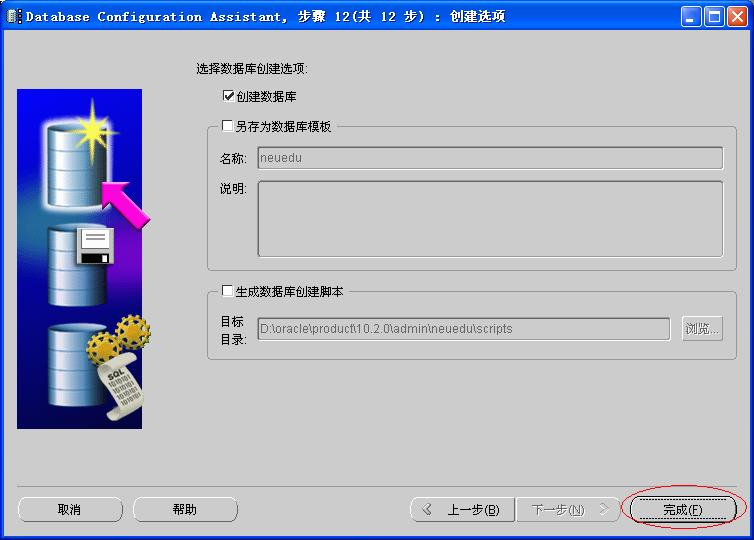754x540 pixels.
Task: Click the 目标目录: label
Action: click(x=233, y=330)
